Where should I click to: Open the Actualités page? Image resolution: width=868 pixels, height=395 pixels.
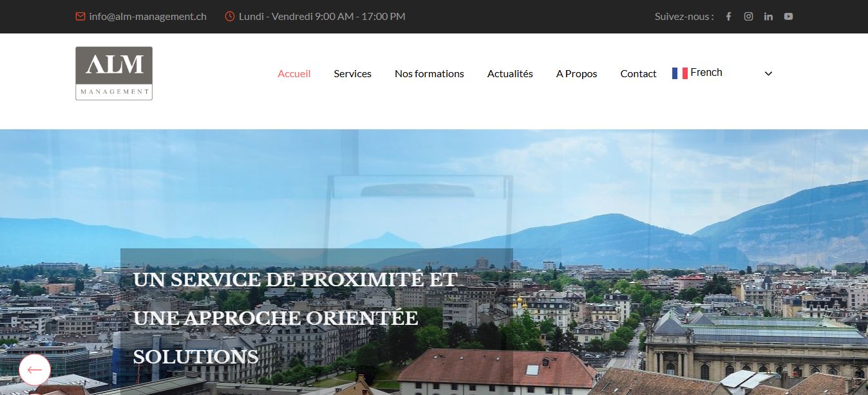510,74
